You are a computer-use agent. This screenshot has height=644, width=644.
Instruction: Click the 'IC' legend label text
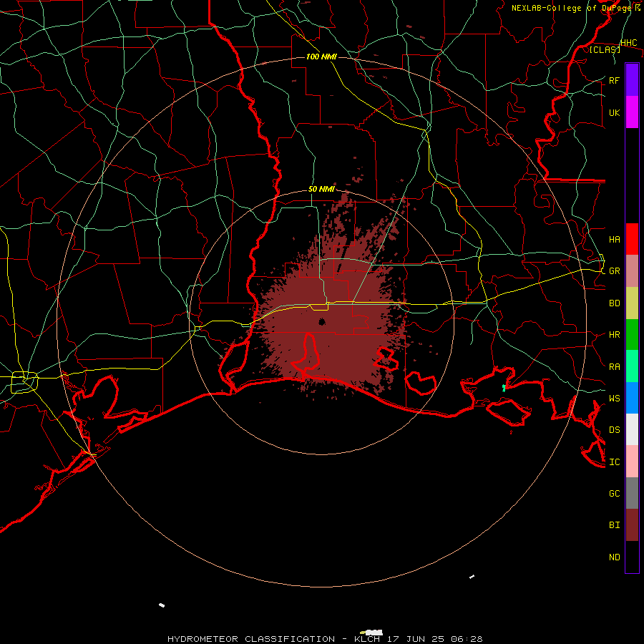(614, 462)
